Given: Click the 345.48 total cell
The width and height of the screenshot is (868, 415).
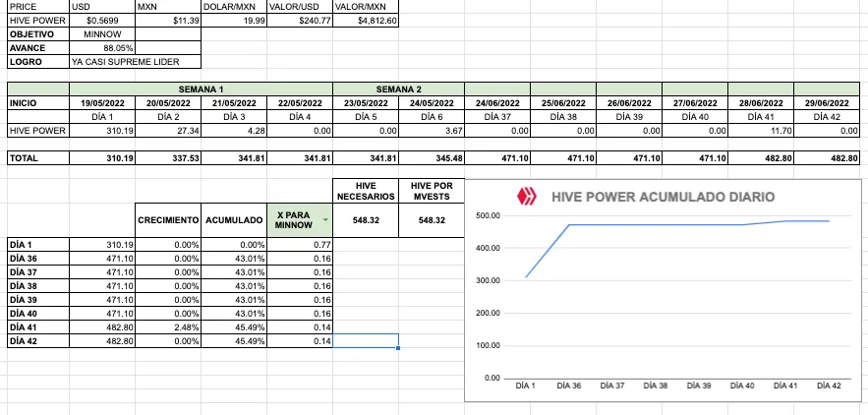Looking at the screenshot, I should tap(432, 158).
